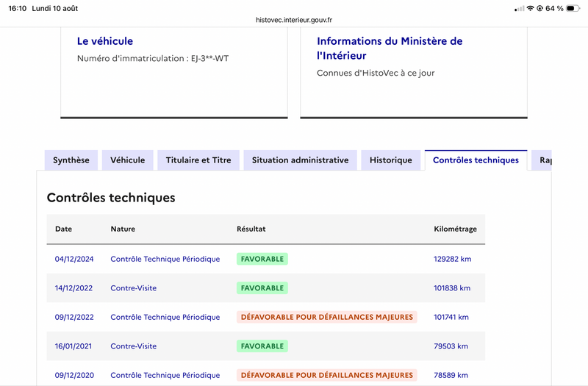This screenshot has width=588, height=386.
Task: Click Contrôle Technique Périodique in 09/12/2020 row
Action: [165, 375]
